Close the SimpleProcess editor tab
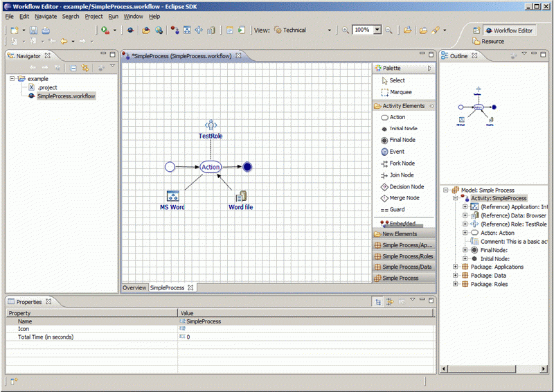Screen dimensions: 554x392 [238, 56]
